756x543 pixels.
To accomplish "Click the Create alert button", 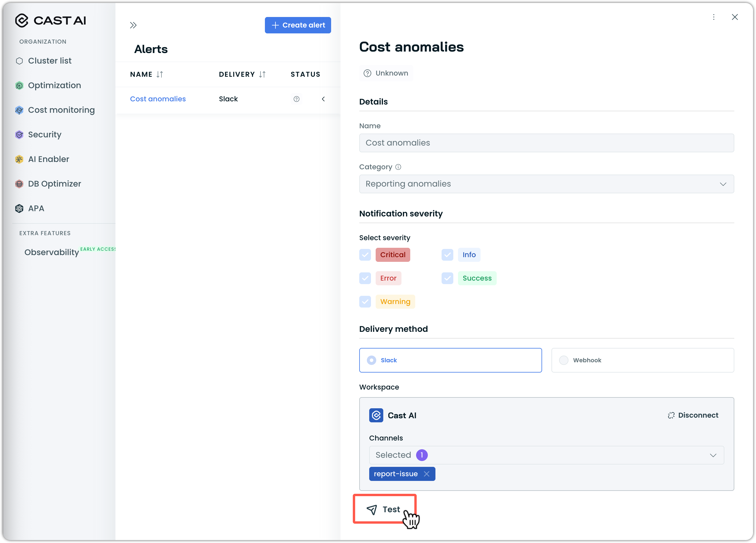I will pos(298,25).
